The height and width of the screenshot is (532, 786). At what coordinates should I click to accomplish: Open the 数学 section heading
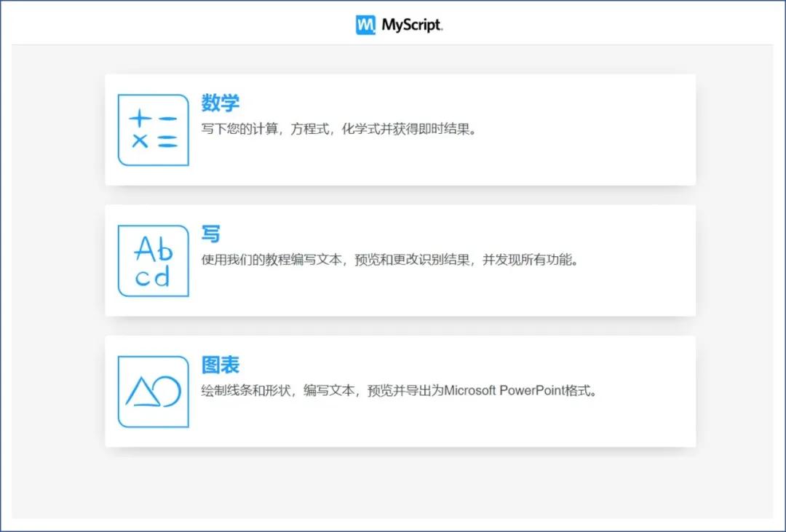220,103
